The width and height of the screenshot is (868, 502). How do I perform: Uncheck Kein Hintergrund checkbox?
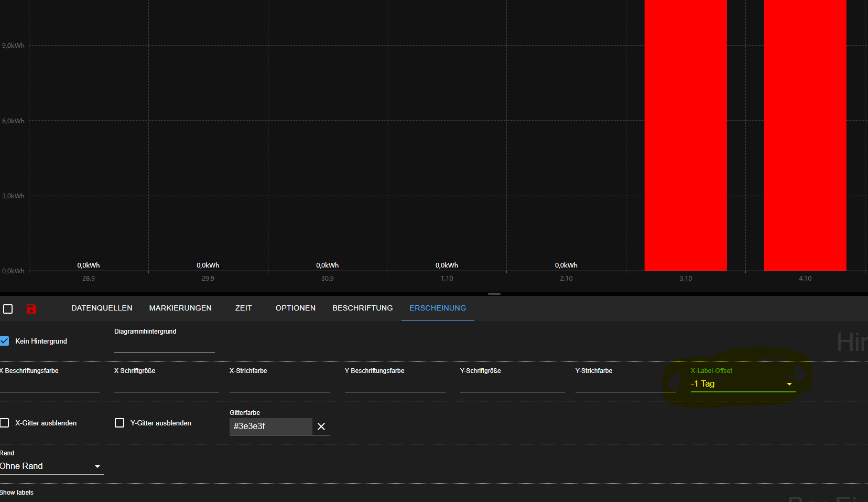pyautogui.click(x=5, y=341)
